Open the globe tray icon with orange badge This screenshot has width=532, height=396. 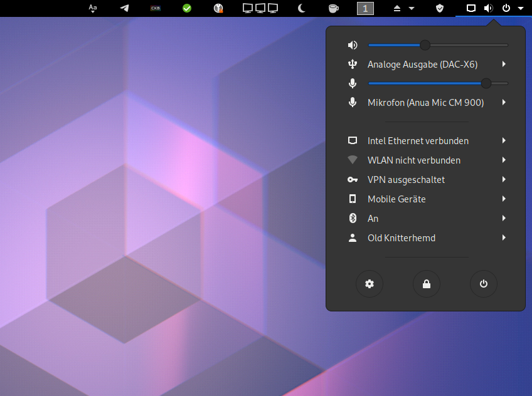pos(218,8)
